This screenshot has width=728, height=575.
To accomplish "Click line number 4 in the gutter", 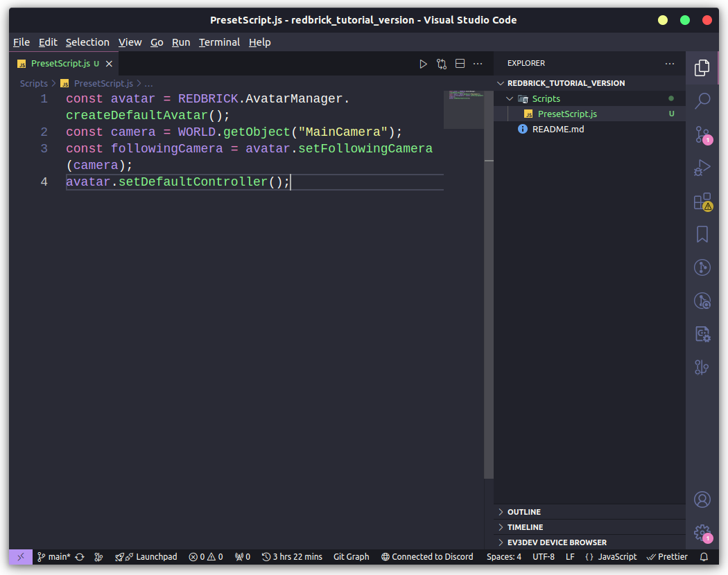I will [44, 182].
